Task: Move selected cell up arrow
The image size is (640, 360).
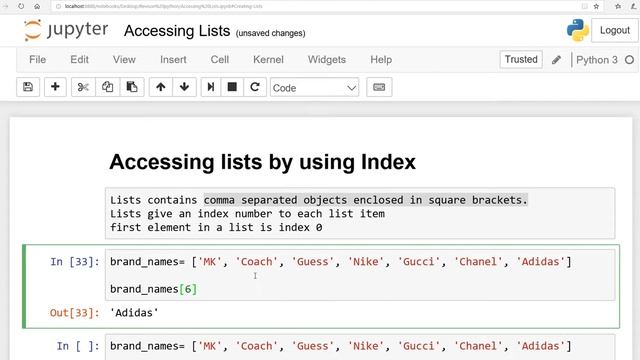Action: [x=160, y=87]
